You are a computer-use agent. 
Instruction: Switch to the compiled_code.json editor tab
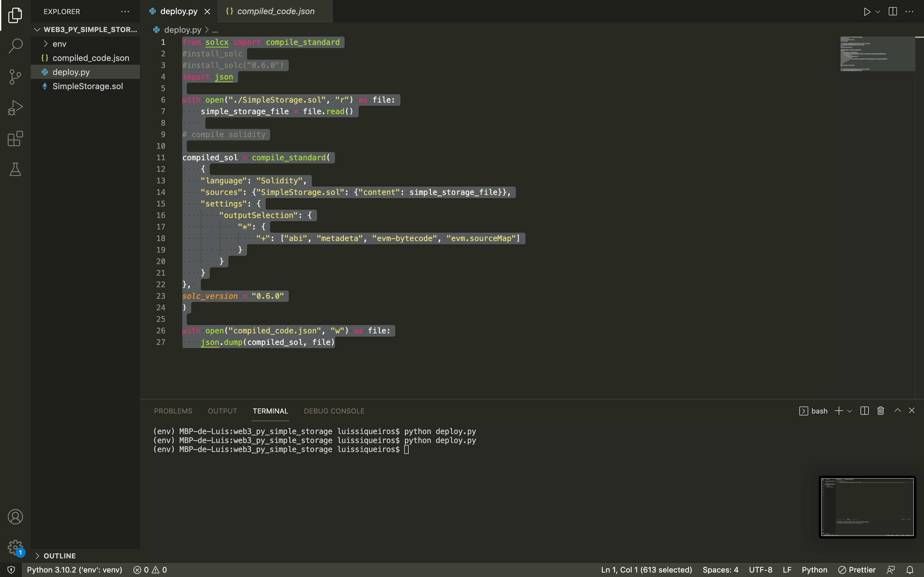(275, 12)
